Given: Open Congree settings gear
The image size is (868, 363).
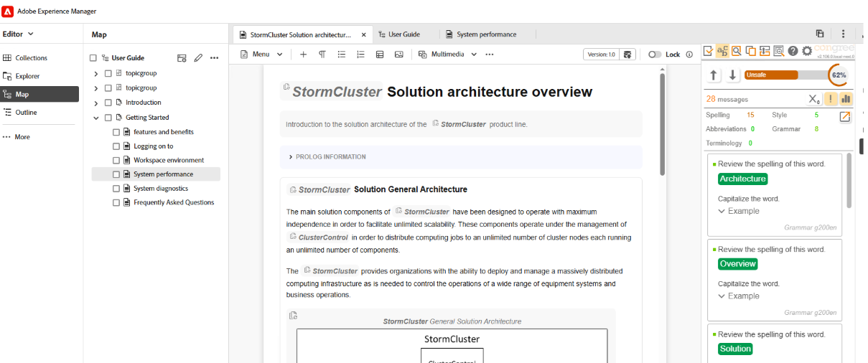Looking at the screenshot, I should (x=806, y=51).
